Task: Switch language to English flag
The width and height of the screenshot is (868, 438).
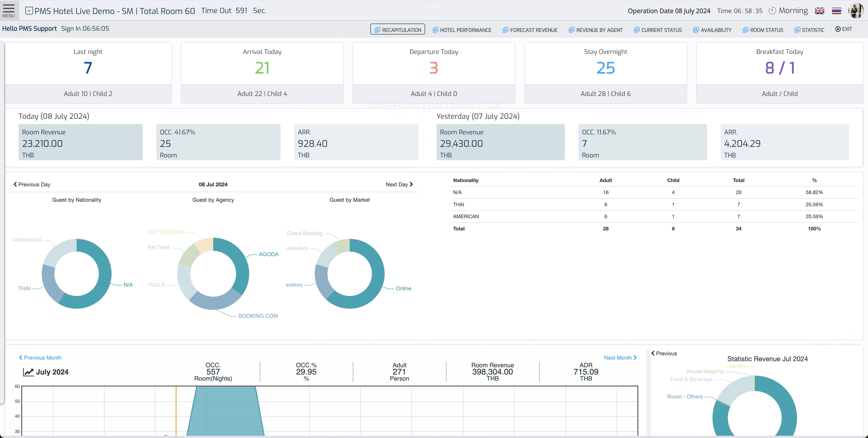Action: (x=819, y=11)
